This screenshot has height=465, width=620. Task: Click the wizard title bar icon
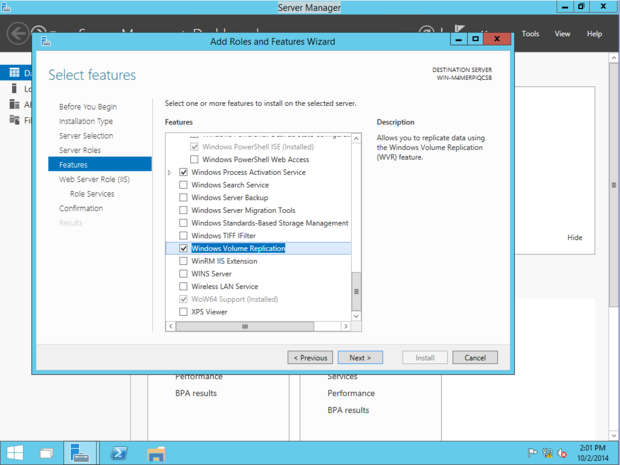coord(46,41)
